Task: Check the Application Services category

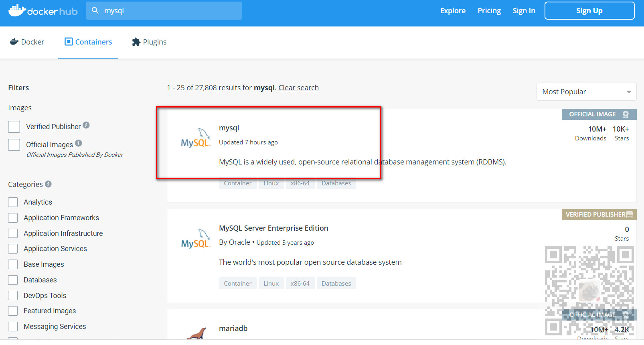Action: [13, 249]
